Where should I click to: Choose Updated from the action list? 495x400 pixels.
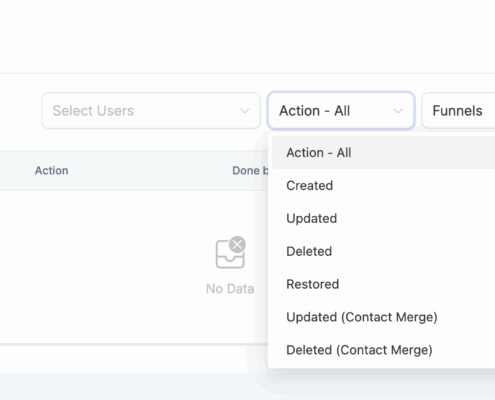tap(383, 219)
